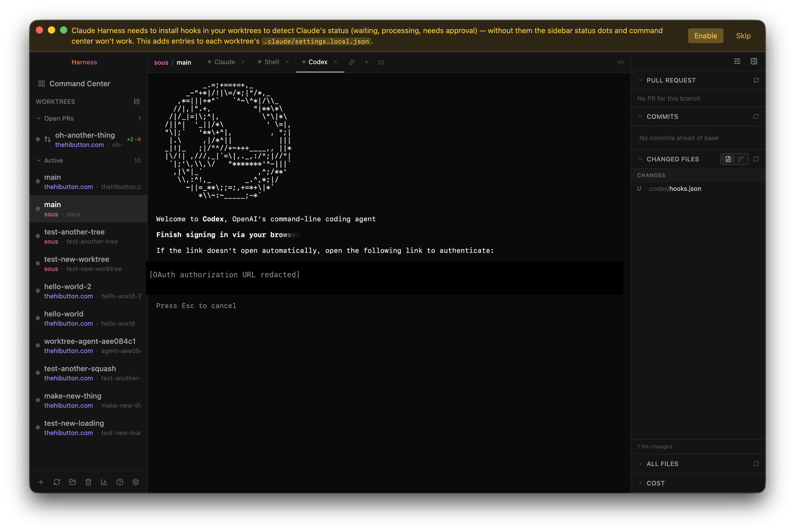Select the oh-another-thing worktree
The height and width of the screenshot is (532, 795).
point(88,140)
